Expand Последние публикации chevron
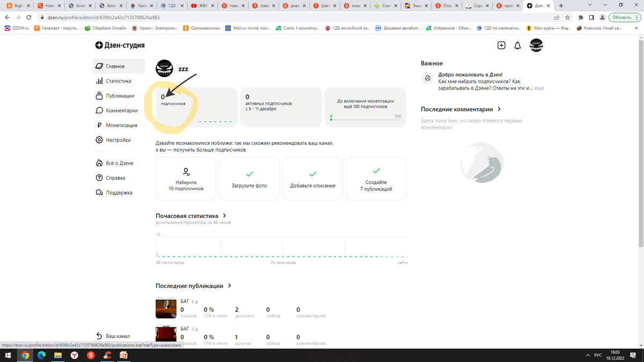This screenshot has width=644, height=362. pos(230,286)
